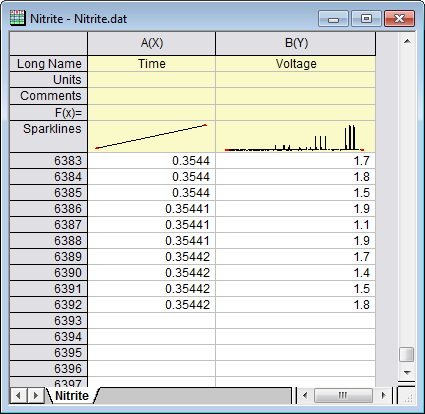
Task: Click the vertical scrollbar thumb
Action: coord(407,354)
